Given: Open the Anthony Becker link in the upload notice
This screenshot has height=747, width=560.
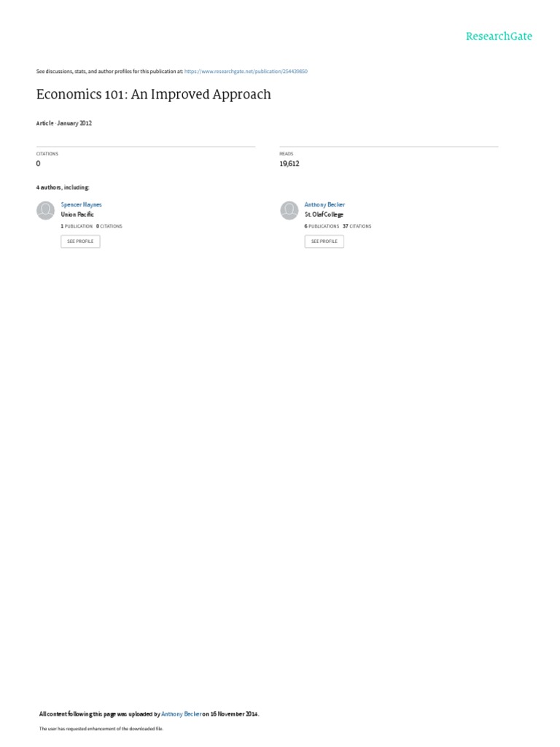Looking at the screenshot, I should pos(182,714).
